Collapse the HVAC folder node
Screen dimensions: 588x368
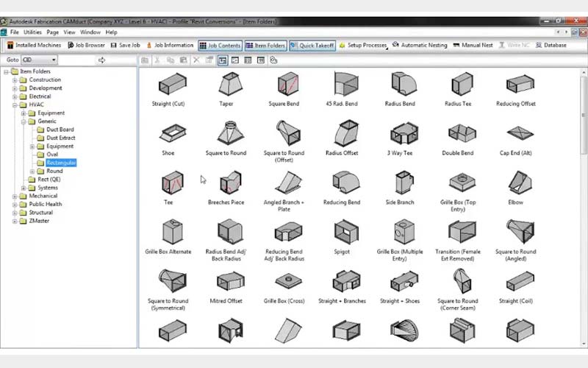click(15, 105)
